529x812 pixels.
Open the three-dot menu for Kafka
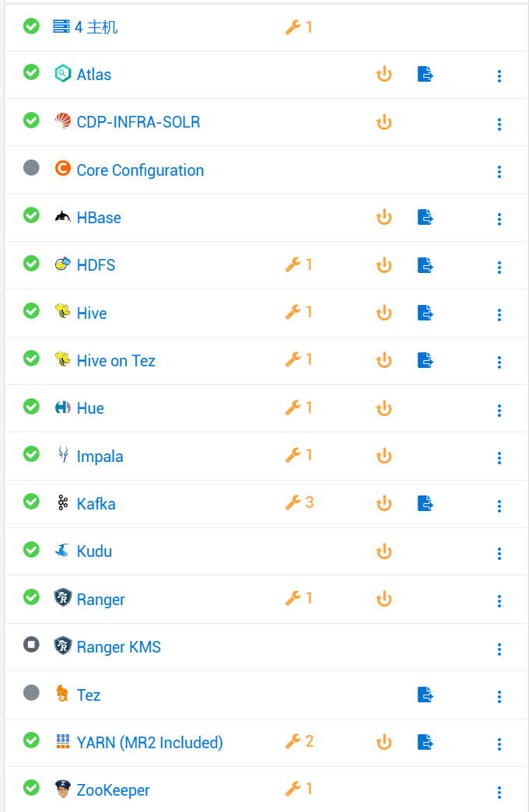tap(499, 506)
